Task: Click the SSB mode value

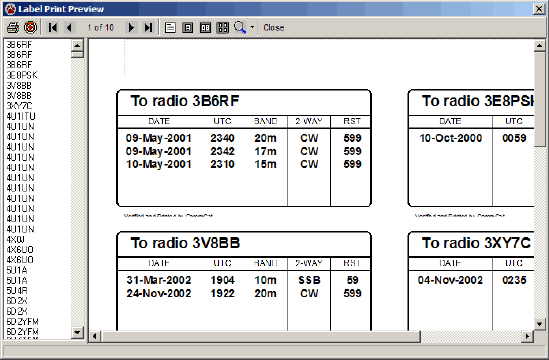Action: pyautogui.click(x=309, y=280)
